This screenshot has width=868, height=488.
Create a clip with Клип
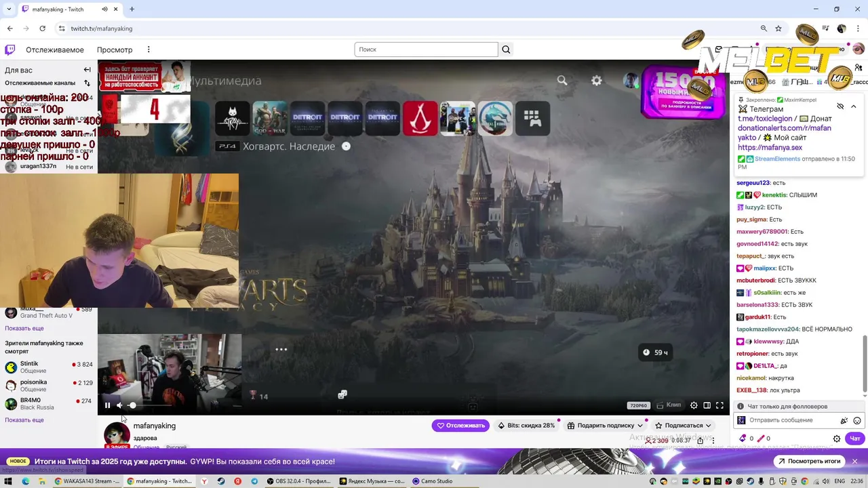pyautogui.click(x=669, y=405)
